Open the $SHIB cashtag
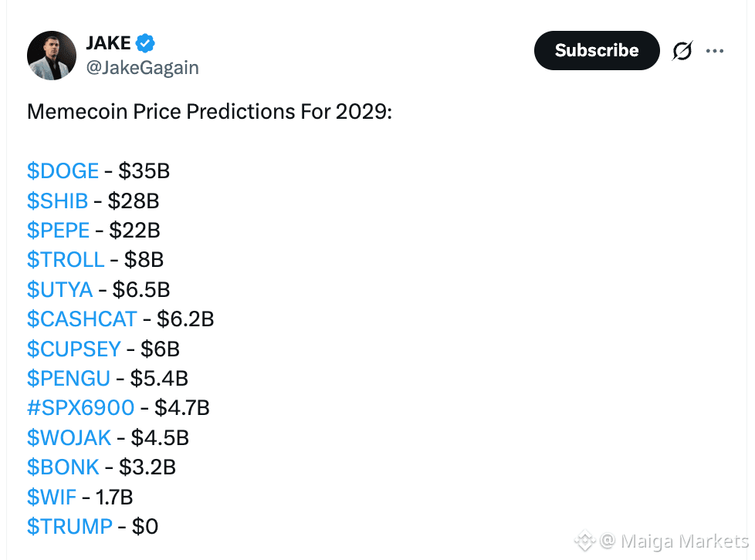Viewport: 755px width, 560px height. [x=57, y=201]
